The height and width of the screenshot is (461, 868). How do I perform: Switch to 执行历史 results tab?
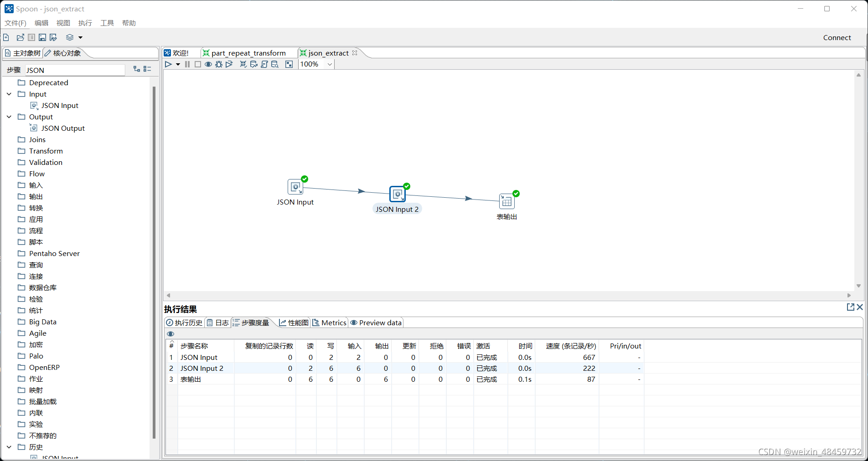(184, 323)
